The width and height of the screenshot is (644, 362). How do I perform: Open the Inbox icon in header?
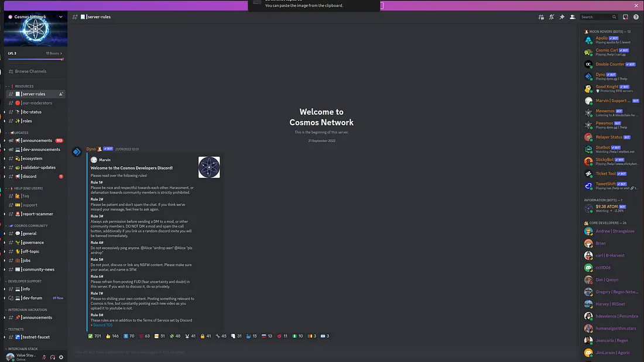click(626, 17)
